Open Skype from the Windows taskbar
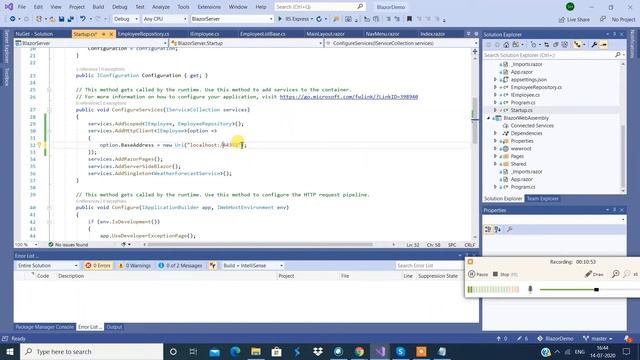 point(400,352)
